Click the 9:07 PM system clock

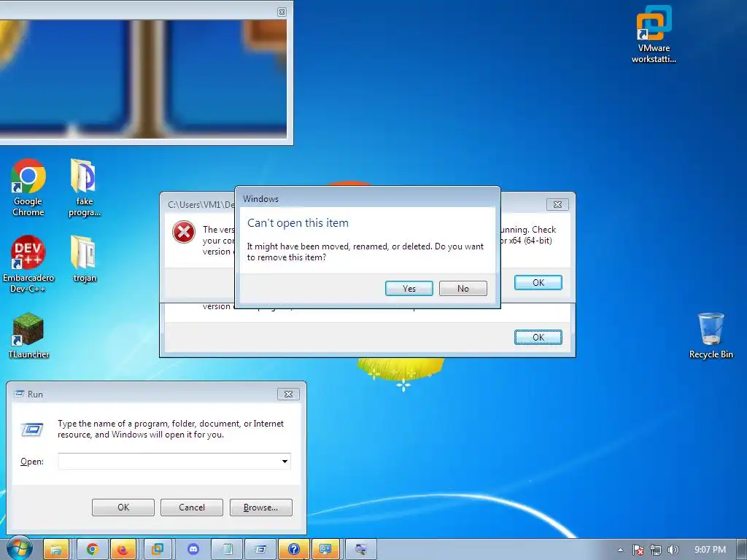(x=710, y=550)
